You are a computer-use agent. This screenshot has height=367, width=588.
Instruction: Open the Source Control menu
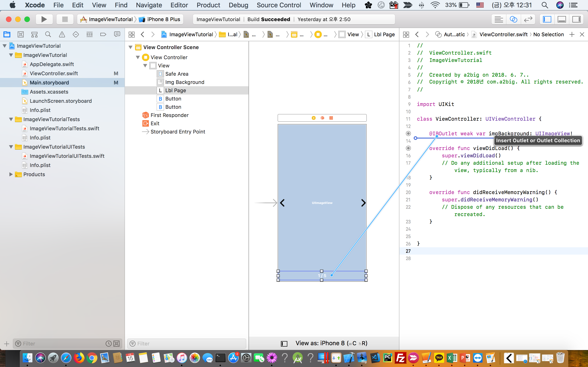(279, 5)
